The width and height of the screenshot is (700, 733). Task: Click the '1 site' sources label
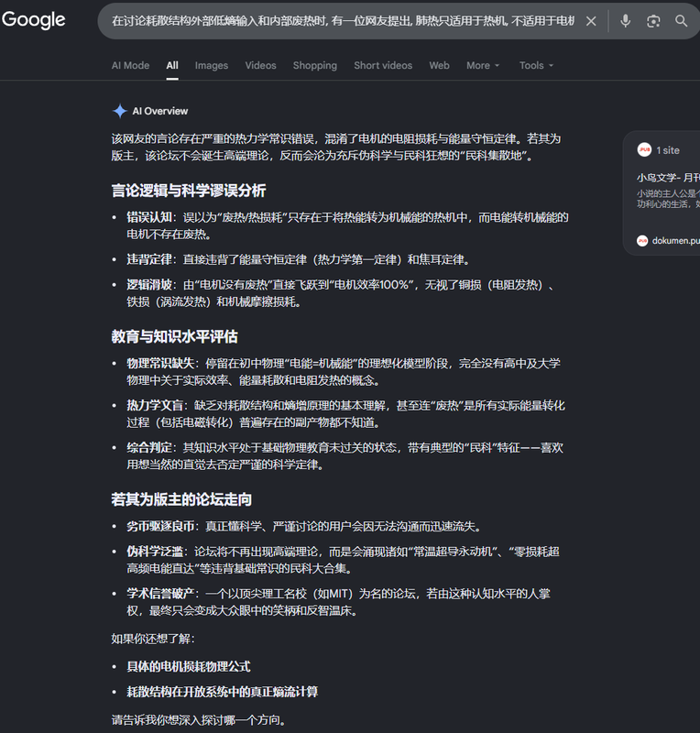[668, 150]
